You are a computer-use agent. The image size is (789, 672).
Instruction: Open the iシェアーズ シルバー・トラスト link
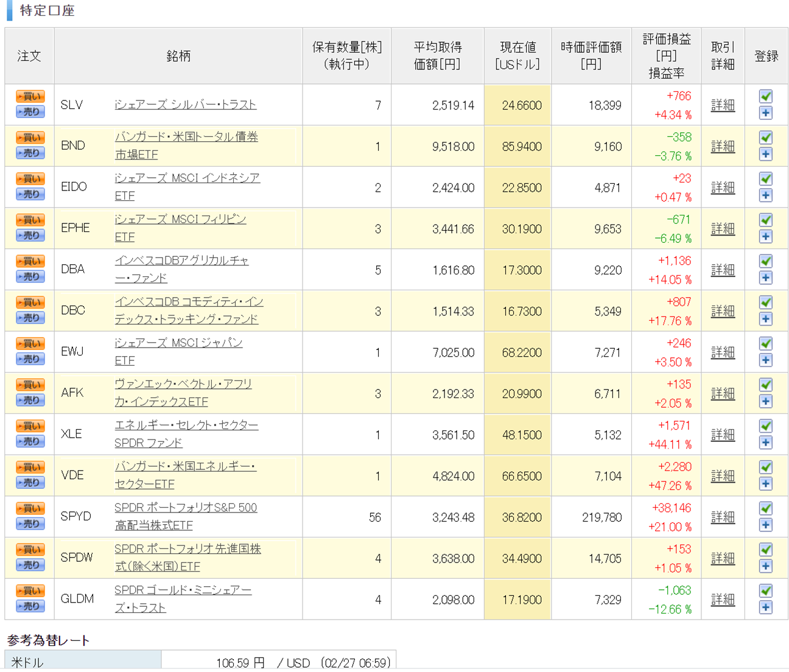coord(185,105)
